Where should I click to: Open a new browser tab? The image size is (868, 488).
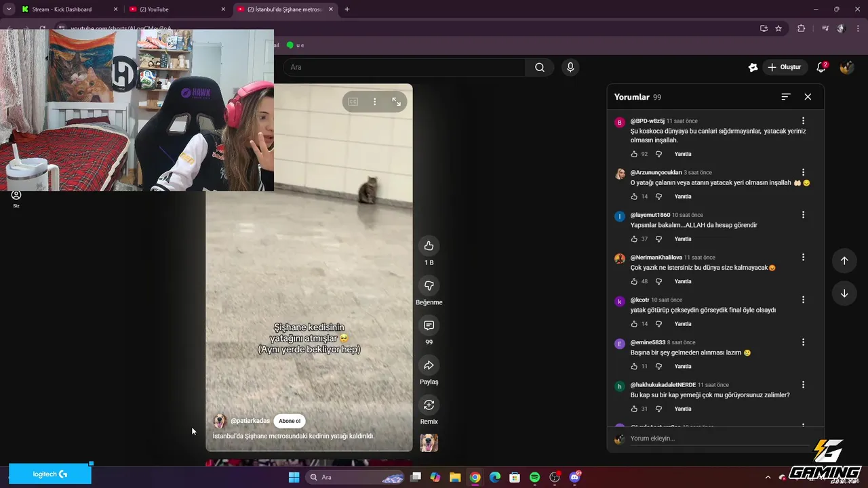point(347,9)
